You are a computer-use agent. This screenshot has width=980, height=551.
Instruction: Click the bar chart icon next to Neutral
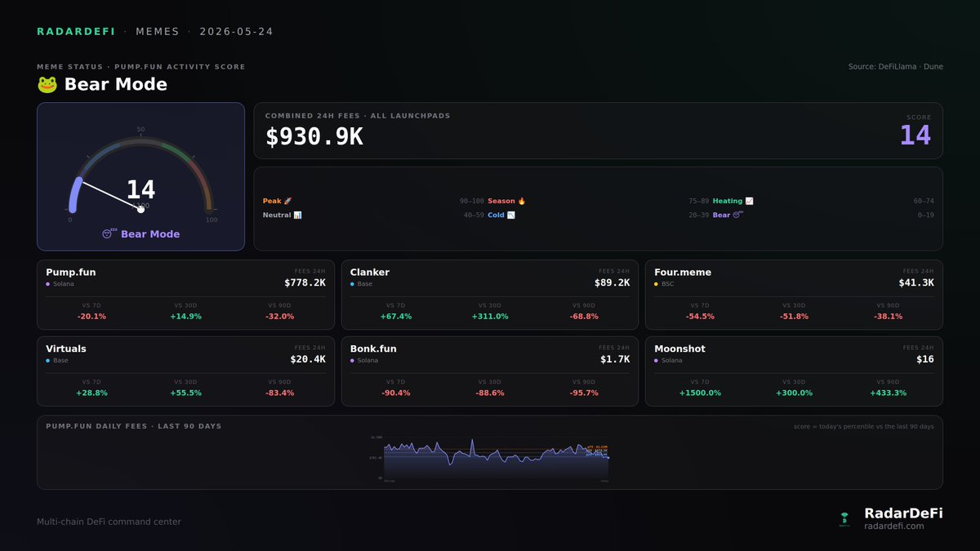pyautogui.click(x=297, y=216)
